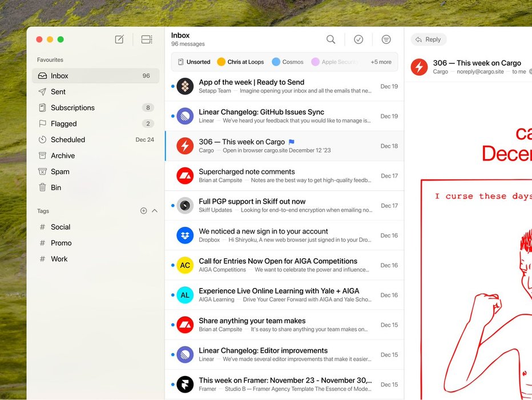Filter by Chris at Loops
532x400 pixels.
(x=240, y=62)
